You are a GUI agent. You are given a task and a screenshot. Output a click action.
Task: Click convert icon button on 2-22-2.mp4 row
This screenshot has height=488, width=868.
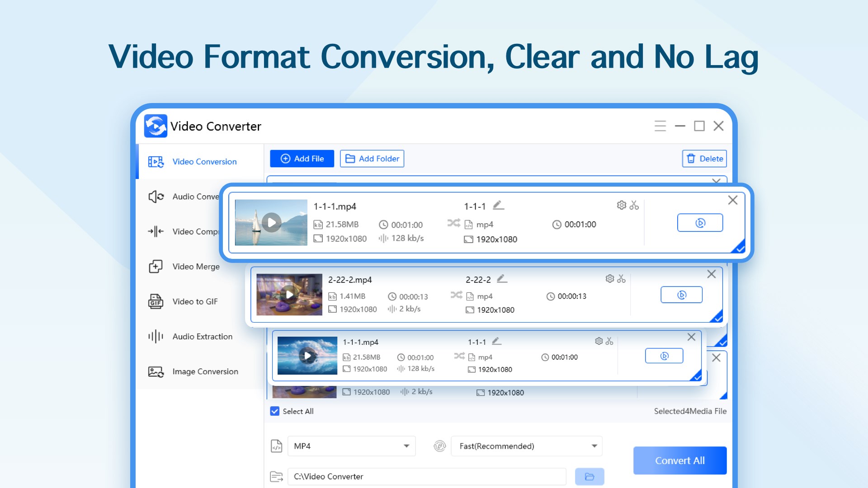[x=681, y=295]
